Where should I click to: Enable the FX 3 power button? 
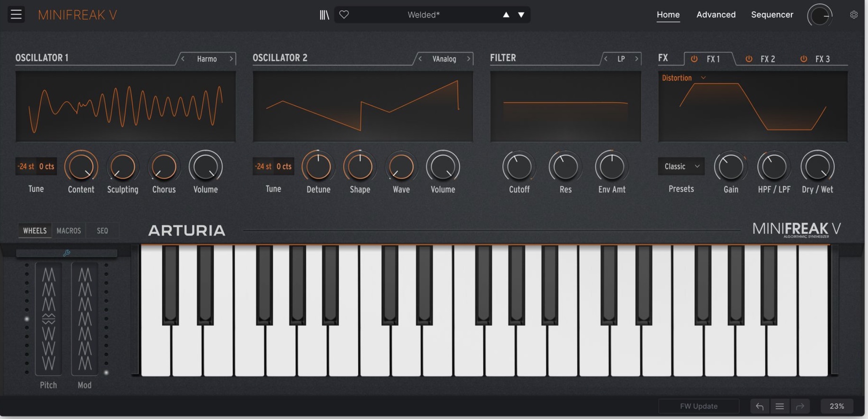tap(803, 59)
